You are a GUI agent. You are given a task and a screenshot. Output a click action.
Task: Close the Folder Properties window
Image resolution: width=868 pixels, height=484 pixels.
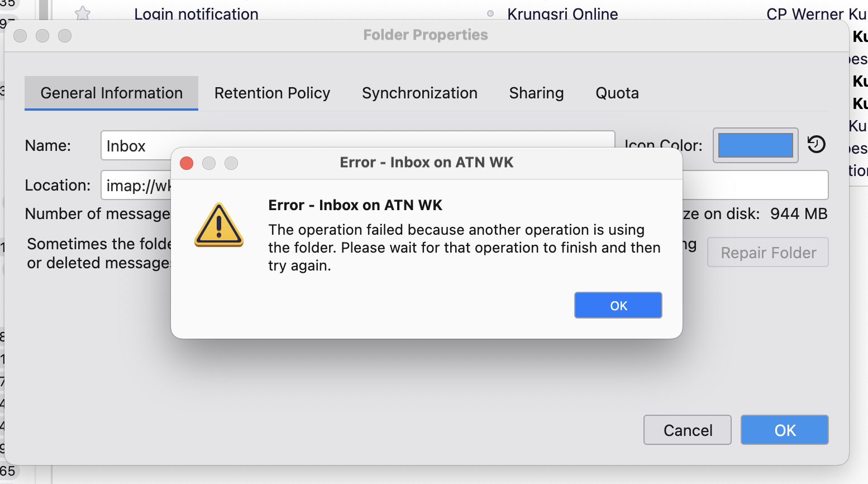click(20, 36)
